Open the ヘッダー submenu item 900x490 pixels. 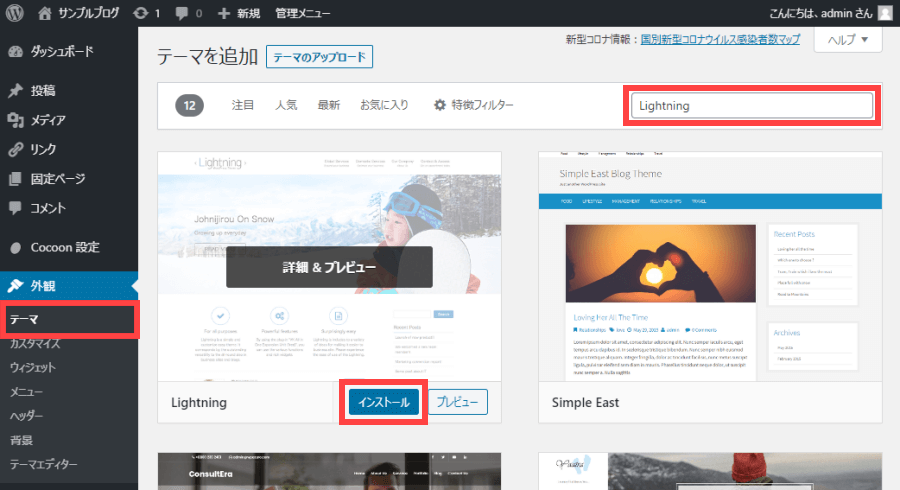[26, 416]
